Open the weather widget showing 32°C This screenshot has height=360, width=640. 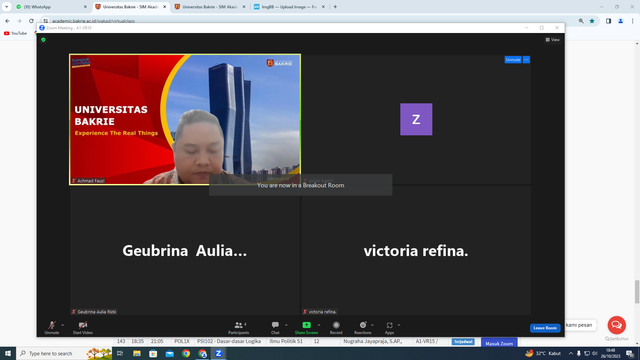[x=543, y=353]
